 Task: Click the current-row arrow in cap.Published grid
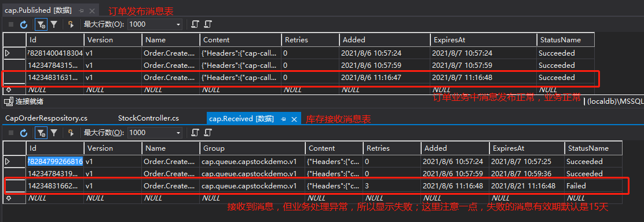coord(8,53)
